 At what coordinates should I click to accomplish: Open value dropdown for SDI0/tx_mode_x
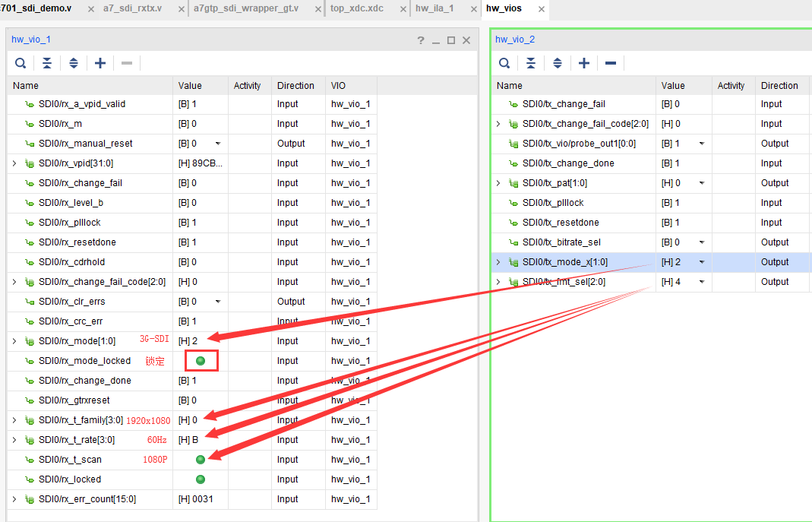[702, 262]
